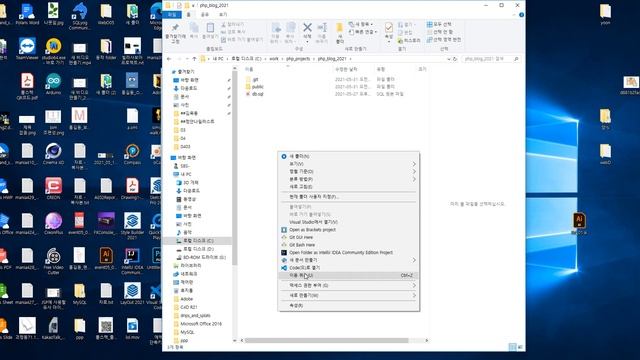This screenshot has height=360, width=640.
Task: Click the refresh icon beside address bar
Action: 455,59
